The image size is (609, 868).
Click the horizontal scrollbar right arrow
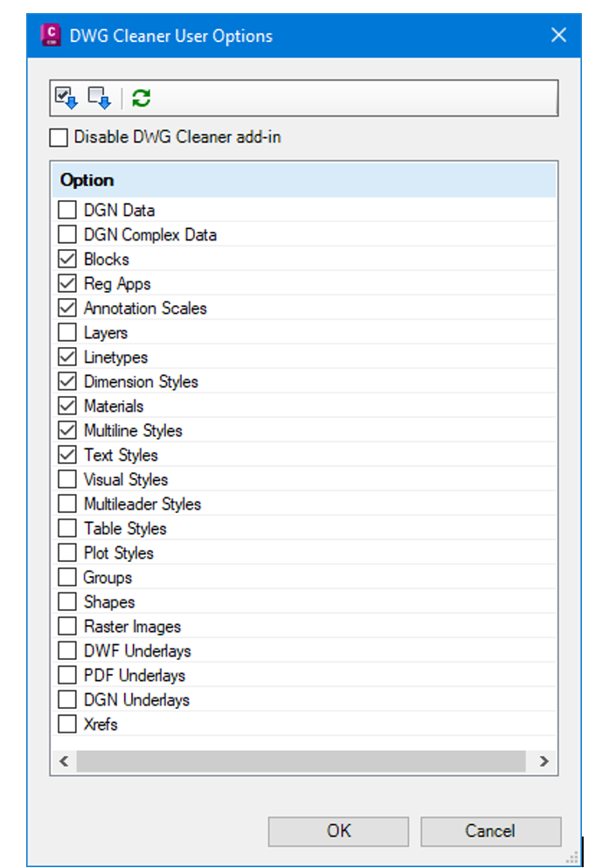click(544, 761)
